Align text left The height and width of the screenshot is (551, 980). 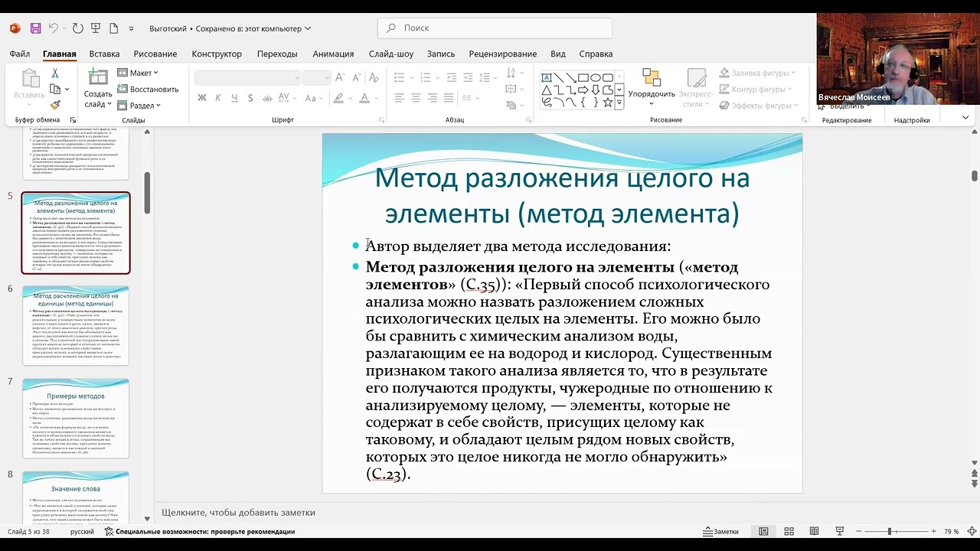(x=400, y=98)
